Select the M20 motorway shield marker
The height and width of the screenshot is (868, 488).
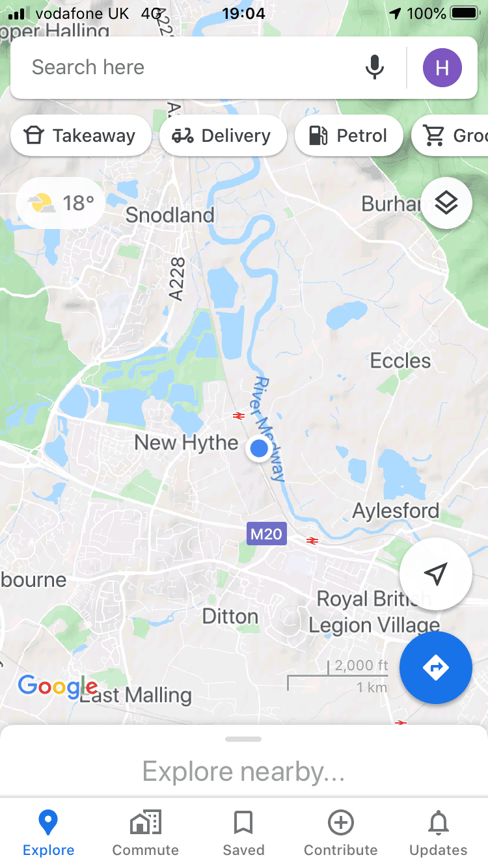coord(267,534)
